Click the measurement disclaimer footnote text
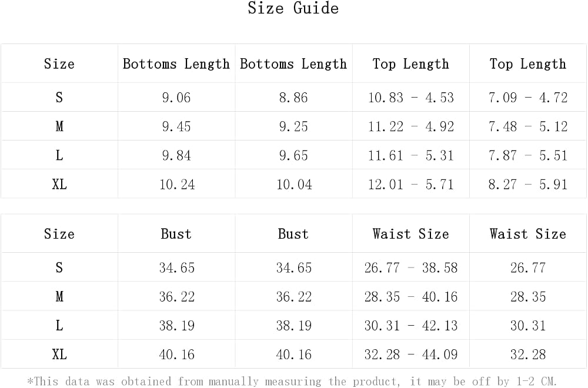 pyautogui.click(x=292, y=382)
